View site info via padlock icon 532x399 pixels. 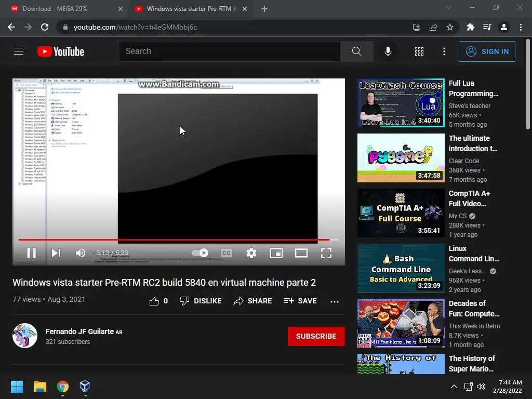tap(65, 27)
